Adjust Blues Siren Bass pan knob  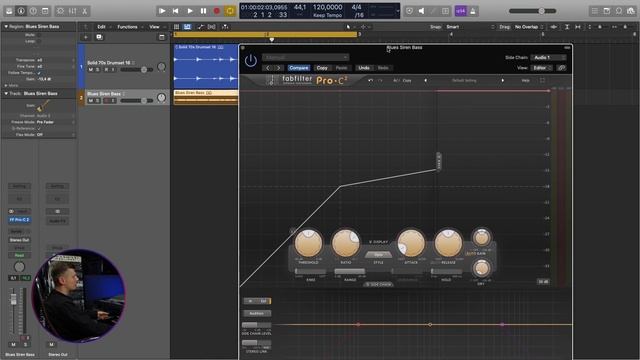tap(162, 97)
